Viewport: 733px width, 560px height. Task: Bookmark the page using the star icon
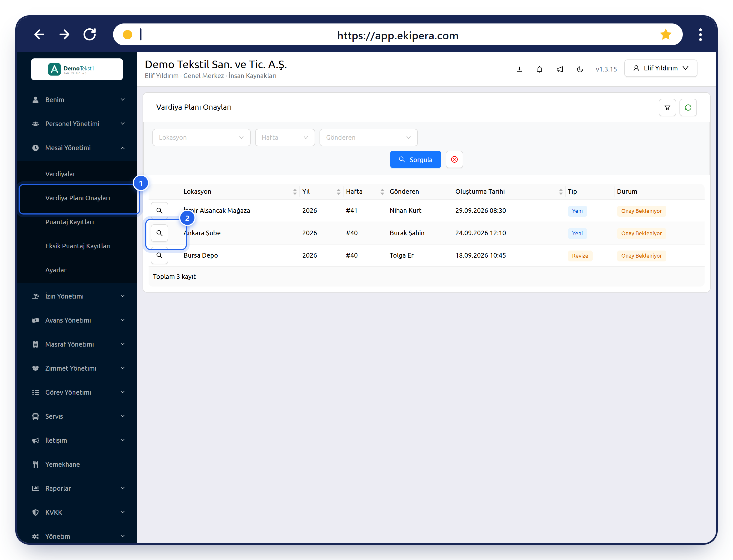665,34
